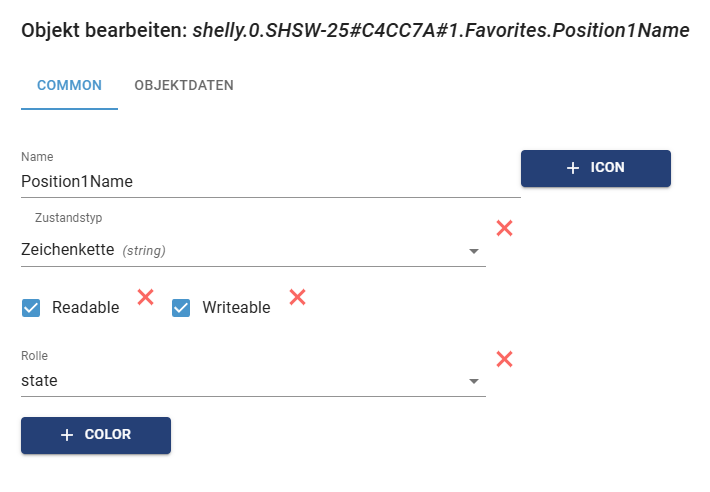Click the red X beside Readable
The image size is (710, 492).
pyautogui.click(x=145, y=297)
